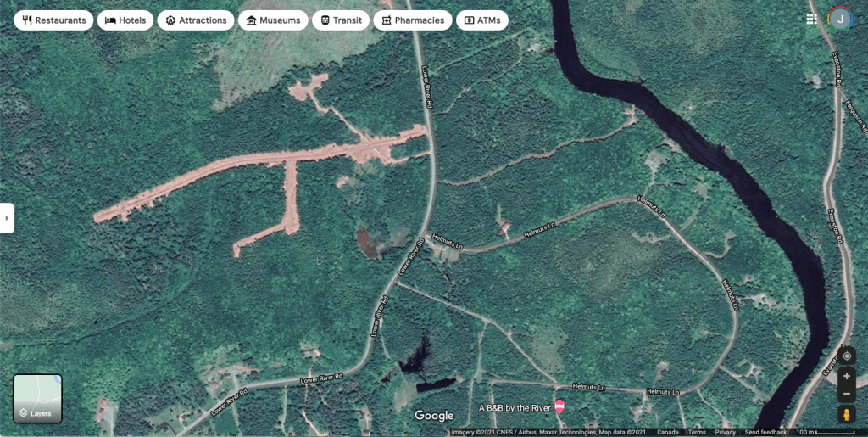The height and width of the screenshot is (437, 868).
Task: Filter the map by Restaurants
Action: pos(54,20)
